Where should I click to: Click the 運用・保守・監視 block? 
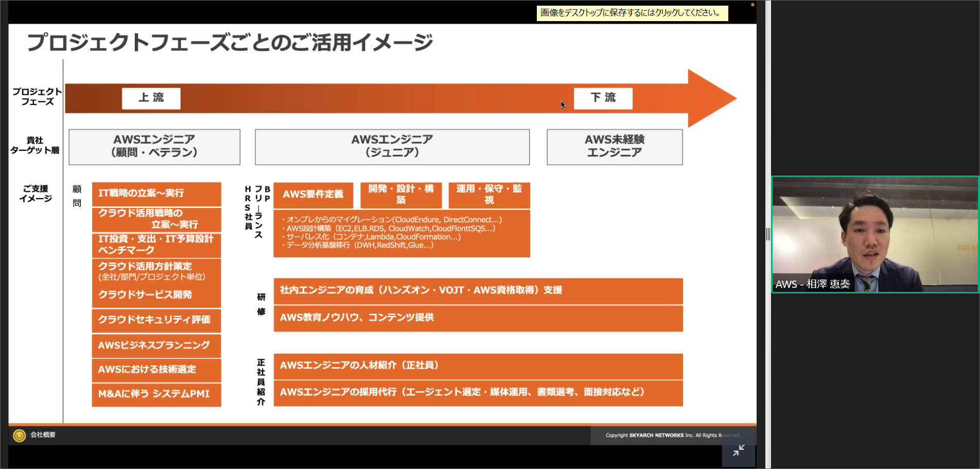tap(489, 195)
